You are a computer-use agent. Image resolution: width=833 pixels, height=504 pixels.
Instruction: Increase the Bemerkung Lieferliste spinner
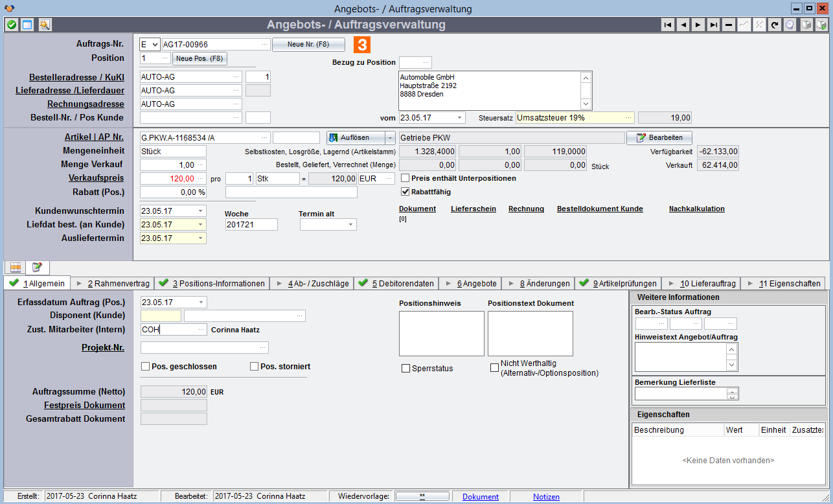click(733, 391)
